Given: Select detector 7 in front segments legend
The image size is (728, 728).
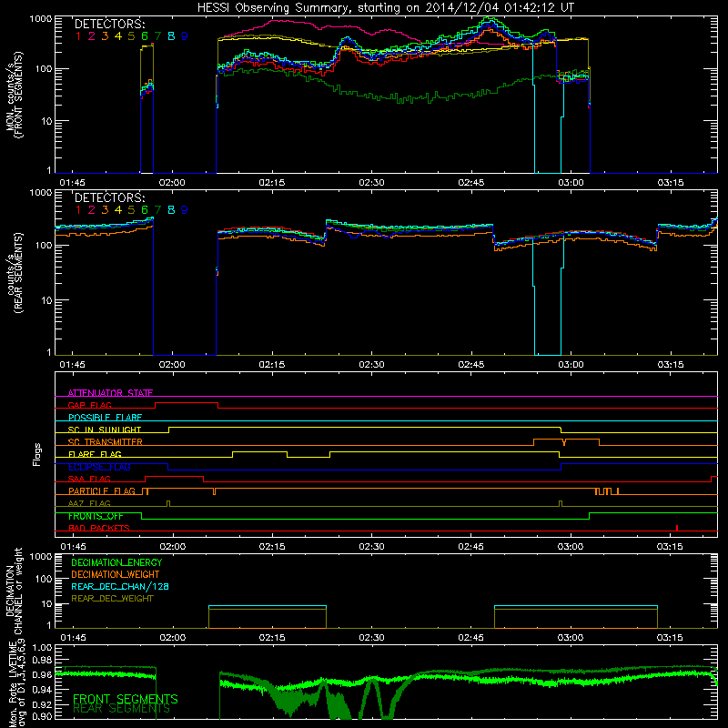Looking at the screenshot, I should [x=157, y=36].
